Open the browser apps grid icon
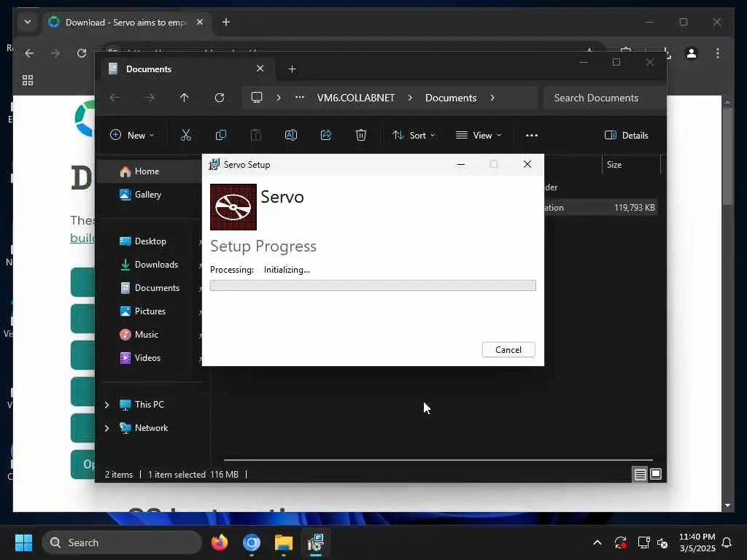This screenshot has width=747, height=560. [x=28, y=80]
